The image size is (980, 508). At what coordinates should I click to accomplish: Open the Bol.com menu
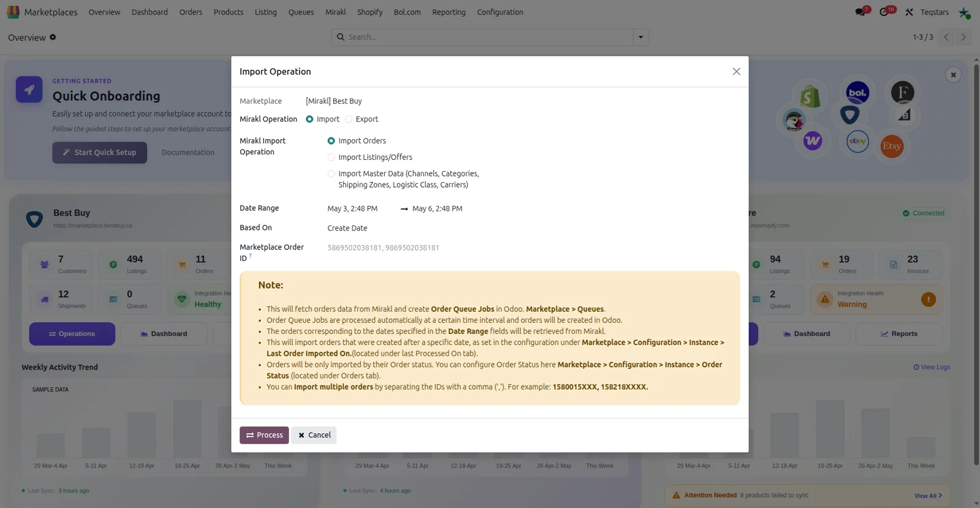pos(407,12)
